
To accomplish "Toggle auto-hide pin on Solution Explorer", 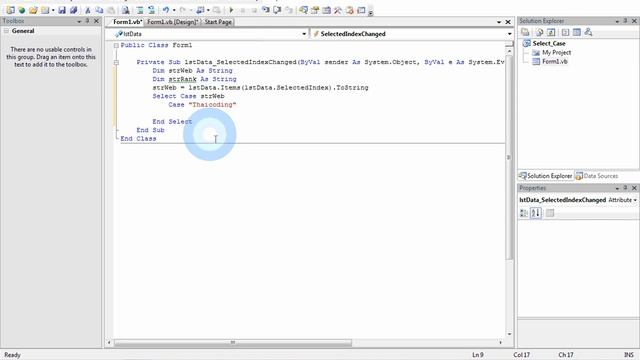I will pos(625,21).
